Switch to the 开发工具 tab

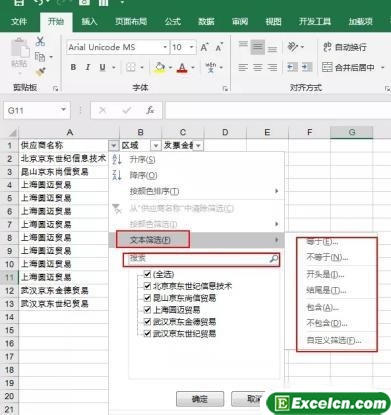point(314,22)
